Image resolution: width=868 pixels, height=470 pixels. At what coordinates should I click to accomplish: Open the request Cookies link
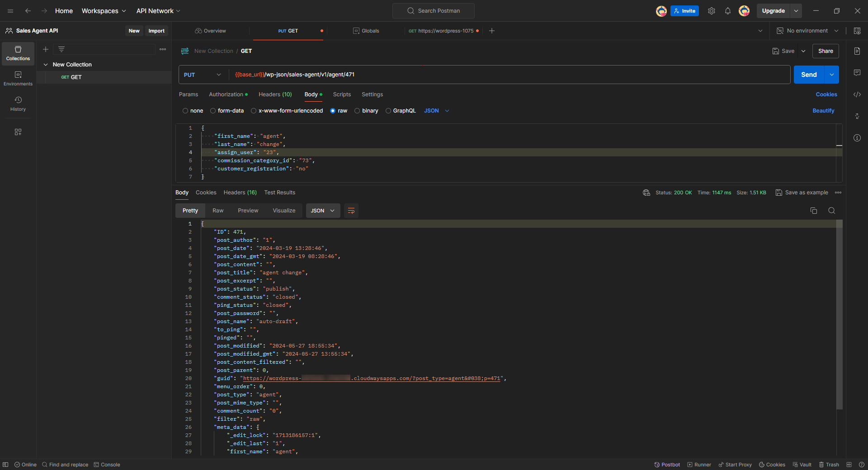826,94
